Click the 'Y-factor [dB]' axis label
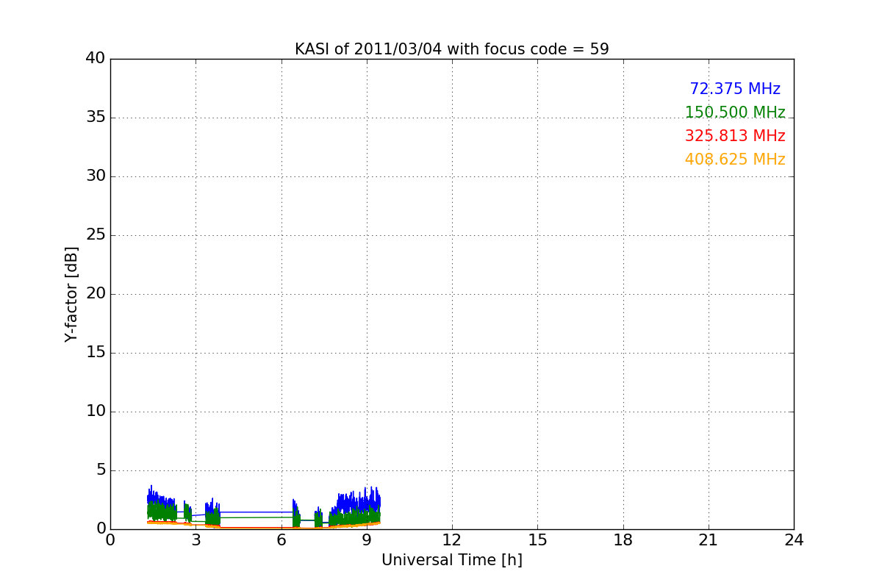 [71, 294]
